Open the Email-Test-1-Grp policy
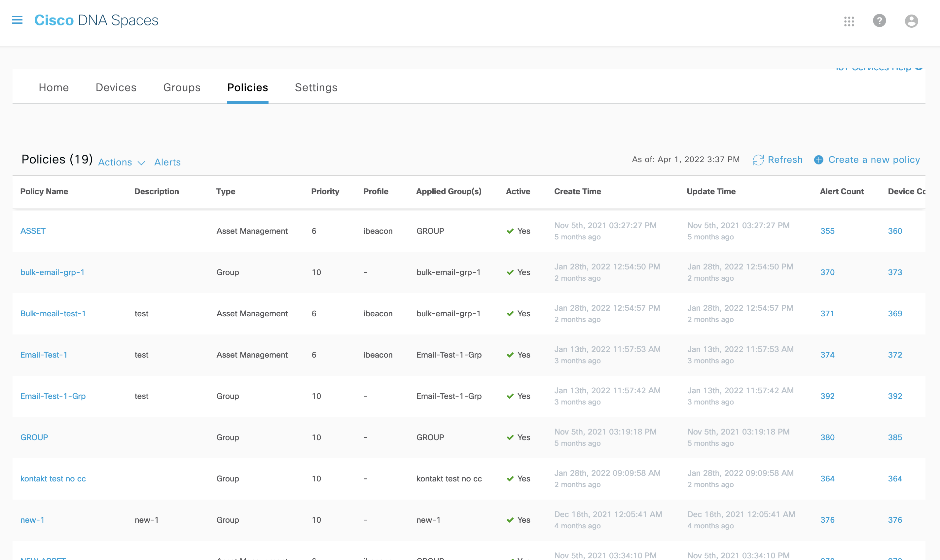The image size is (940, 560). 53,396
